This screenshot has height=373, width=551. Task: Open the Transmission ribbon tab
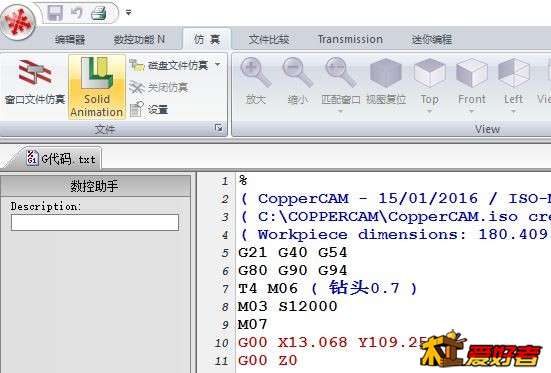[350, 39]
